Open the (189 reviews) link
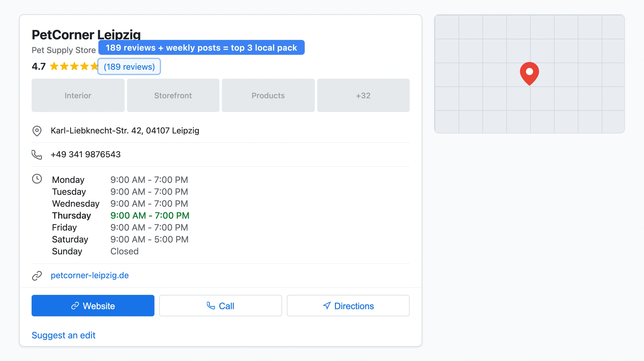This screenshot has width=644, height=361. 129,67
